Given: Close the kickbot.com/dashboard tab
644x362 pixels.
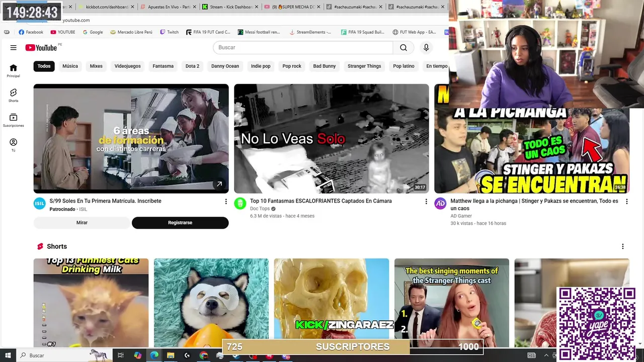Looking at the screenshot, I should 133,7.
